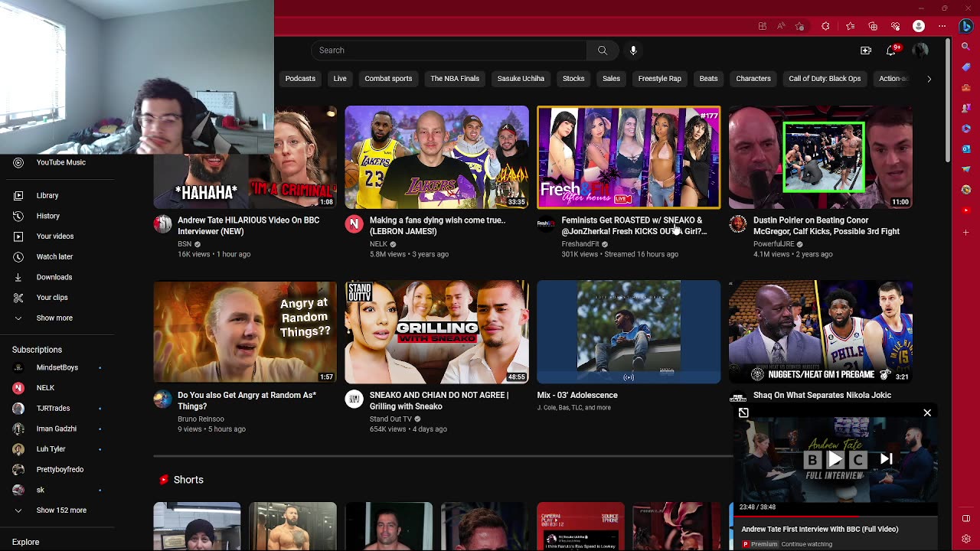Open the YouTube account avatar menu
The image size is (980, 551).
click(920, 51)
